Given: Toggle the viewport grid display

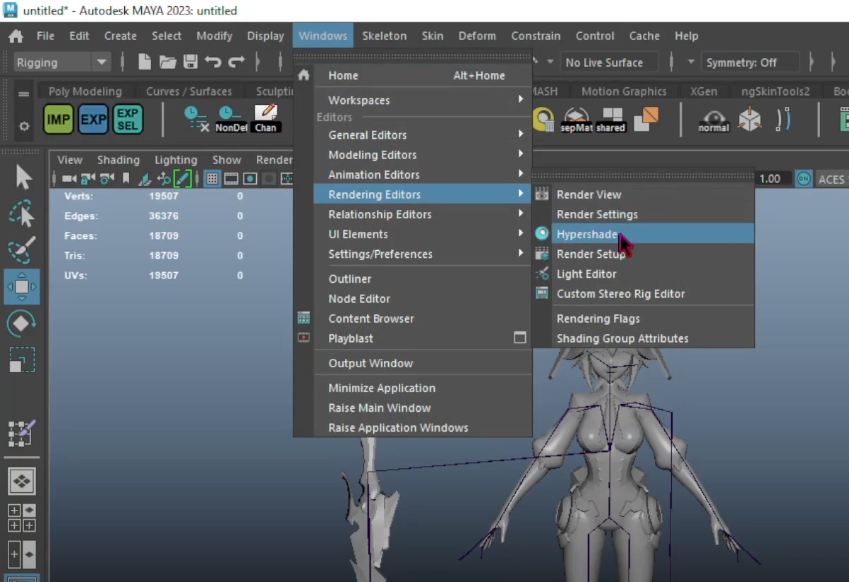Looking at the screenshot, I should [212, 179].
